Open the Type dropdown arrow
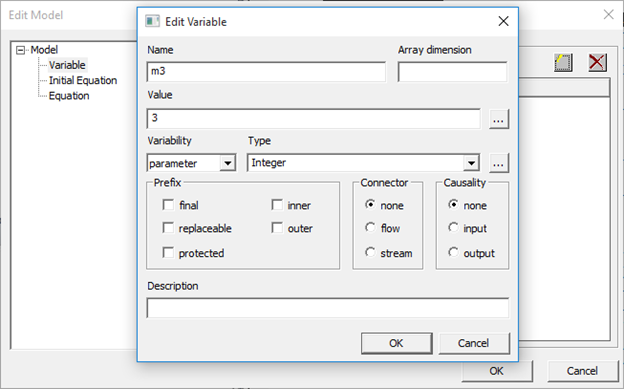The height and width of the screenshot is (389, 624). click(x=471, y=163)
